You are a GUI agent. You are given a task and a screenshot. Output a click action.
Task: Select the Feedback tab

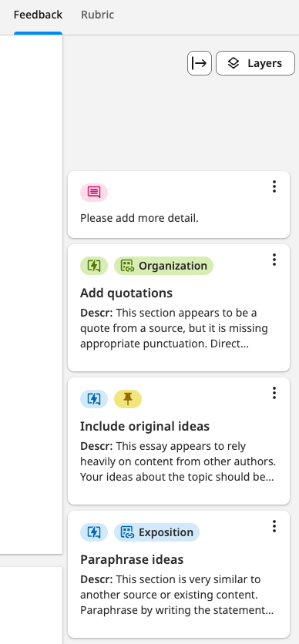click(x=38, y=15)
